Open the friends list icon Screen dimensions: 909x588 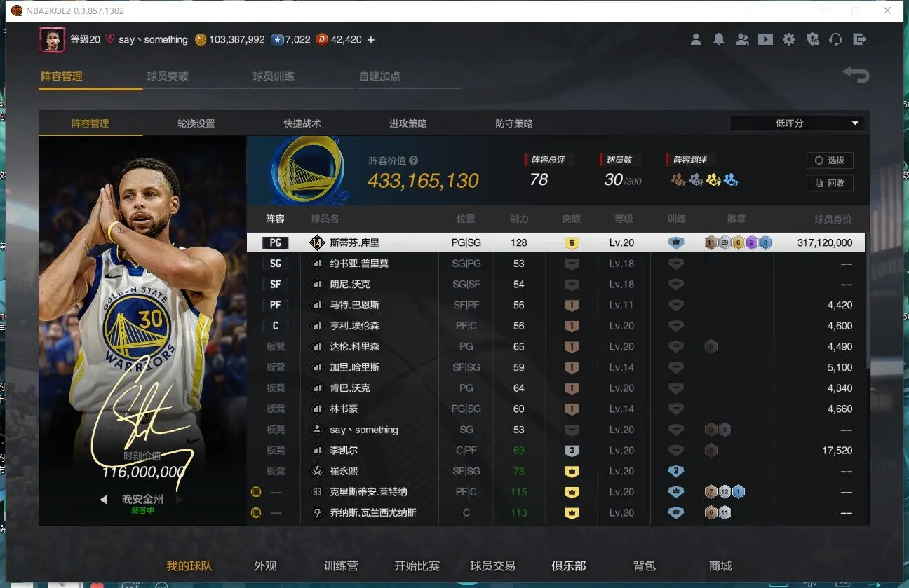click(x=742, y=39)
